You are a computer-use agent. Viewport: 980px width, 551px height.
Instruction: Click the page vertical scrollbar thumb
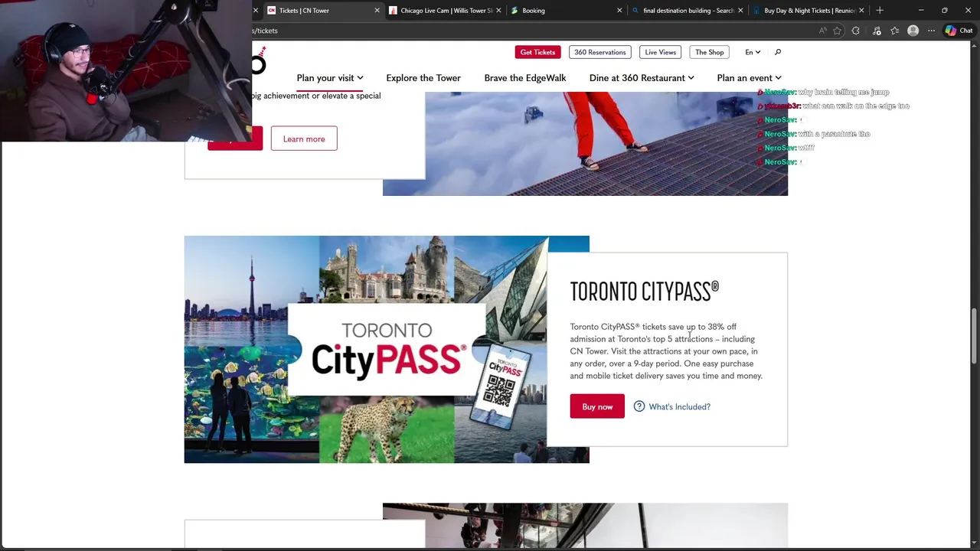pyautogui.click(x=975, y=337)
